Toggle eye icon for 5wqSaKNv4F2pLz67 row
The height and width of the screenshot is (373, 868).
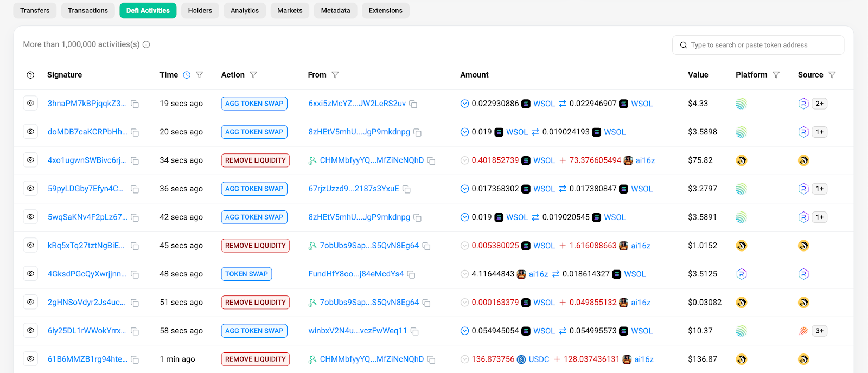point(30,217)
